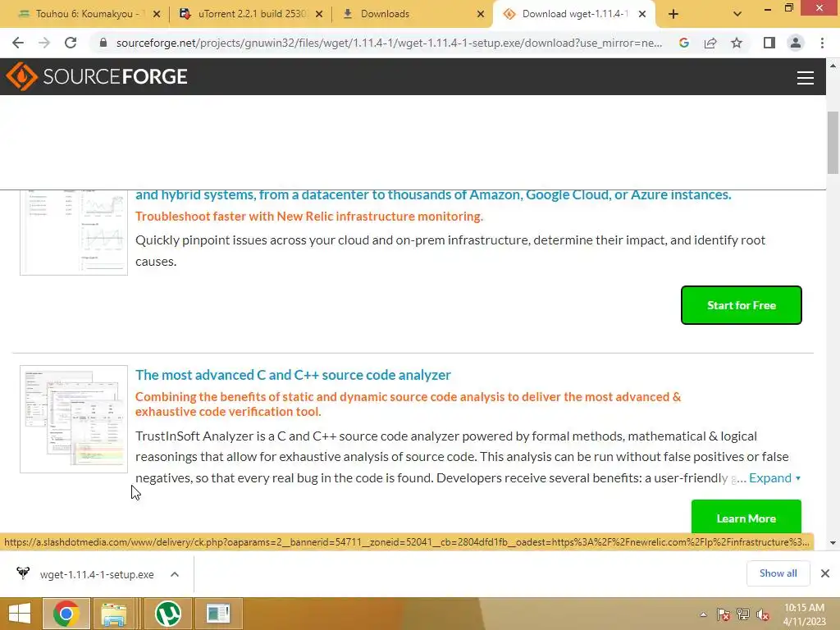Click the network tray icon
The height and width of the screenshot is (630, 840).
[743, 614]
